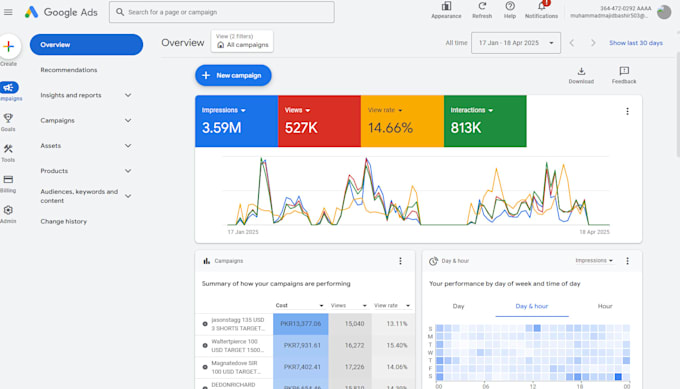Image resolution: width=680 pixels, height=389 pixels.
Task: Go to next date range arrow
Action: [593, 43]
